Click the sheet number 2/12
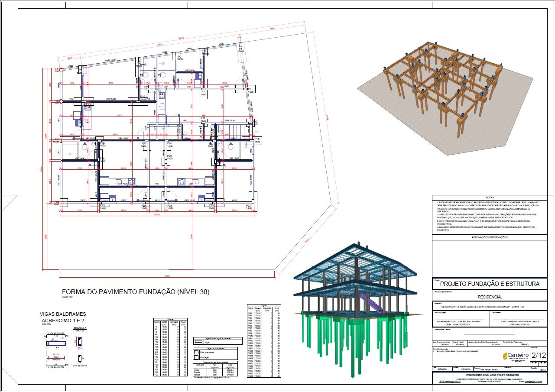The width and height of the screenshot is (555, 392). point(539,356)
